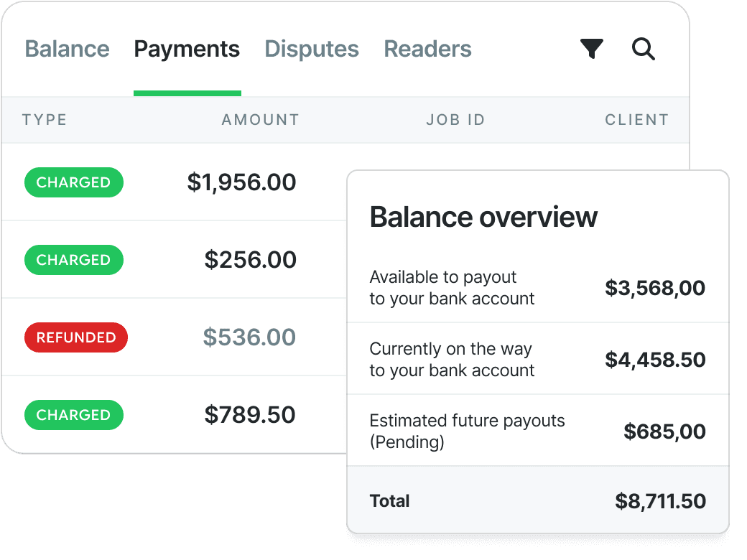Screen dimensions: 747x560
Task: Click Estimated future payouts (Pending) row
Action: pos(538,431)
